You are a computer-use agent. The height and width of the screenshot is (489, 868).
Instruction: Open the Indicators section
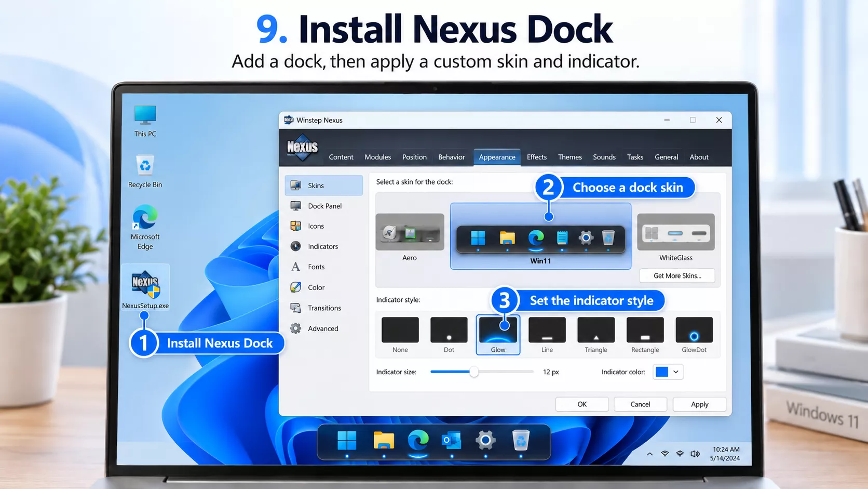(x=324, y=246)
